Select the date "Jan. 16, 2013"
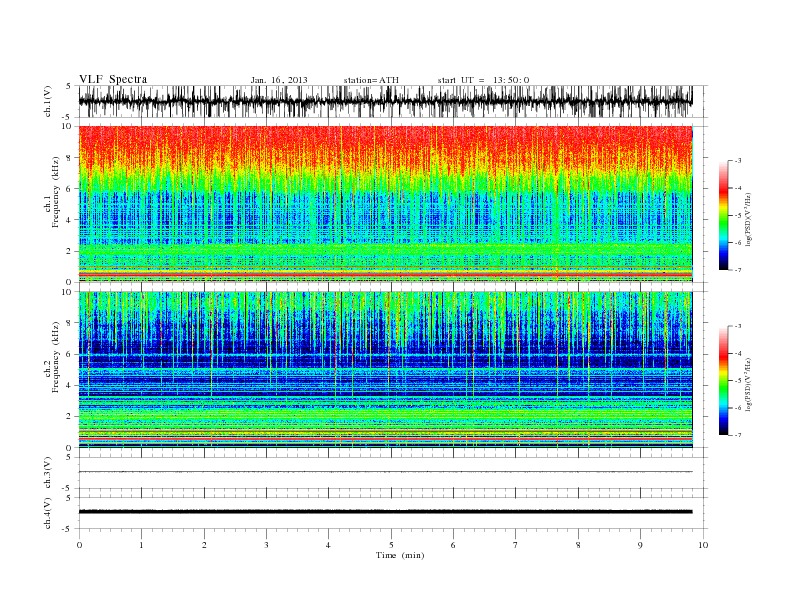 [279, 80]
